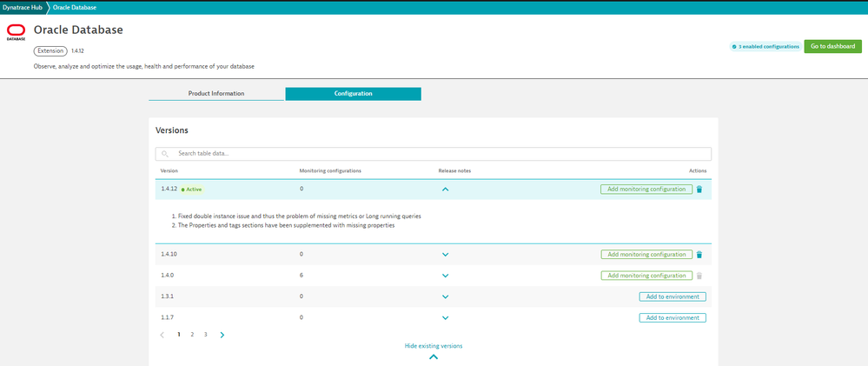This screenshot has height=366, width=868.
Task: Click the Oracle Database logo icon
Action: pyautogui.click(x=16, y=32)
